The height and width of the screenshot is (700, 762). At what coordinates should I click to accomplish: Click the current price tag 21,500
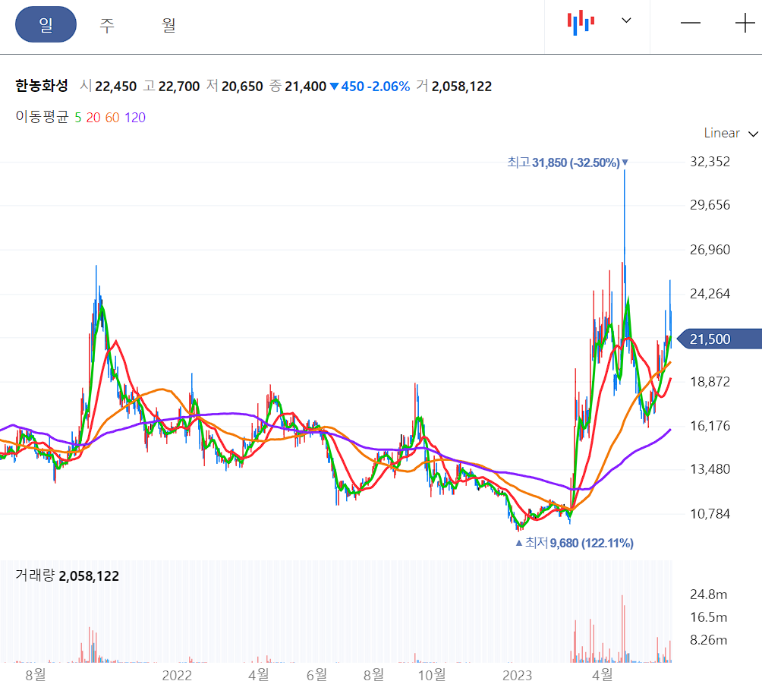pos(719,339)
